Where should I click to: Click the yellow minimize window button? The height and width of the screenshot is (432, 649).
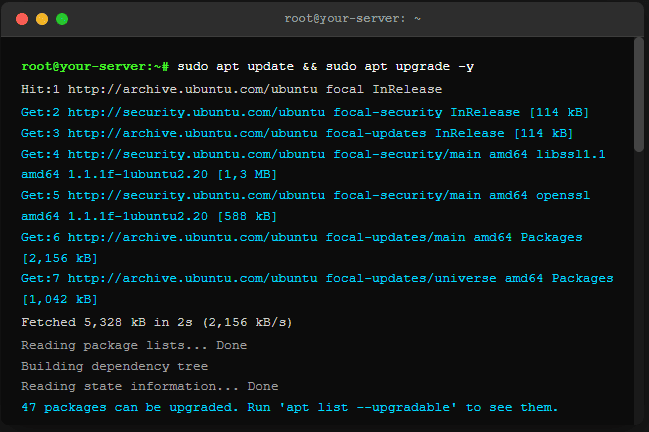click(x=41, y=18)
